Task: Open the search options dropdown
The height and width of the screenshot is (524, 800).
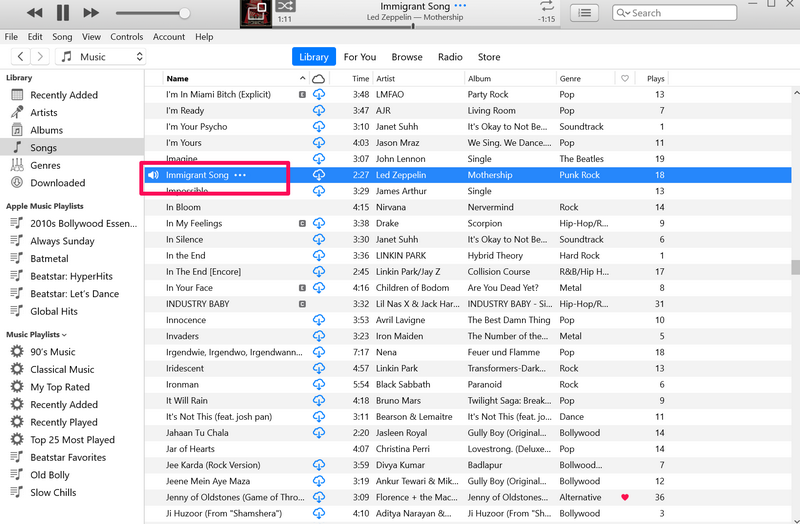Action: (x=623, y=13)
